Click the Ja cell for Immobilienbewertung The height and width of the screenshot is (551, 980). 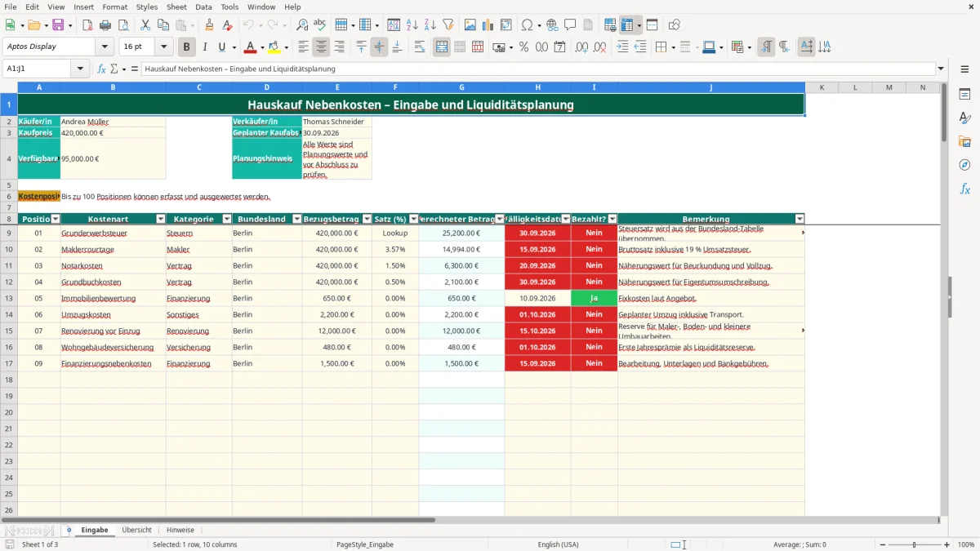tap(594, 298)
